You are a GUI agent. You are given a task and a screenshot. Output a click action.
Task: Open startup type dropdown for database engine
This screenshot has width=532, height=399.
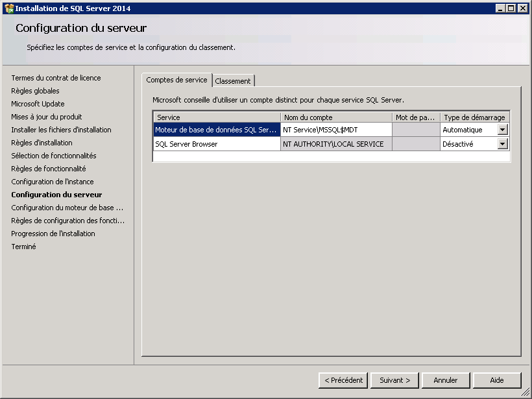point(502,130)
